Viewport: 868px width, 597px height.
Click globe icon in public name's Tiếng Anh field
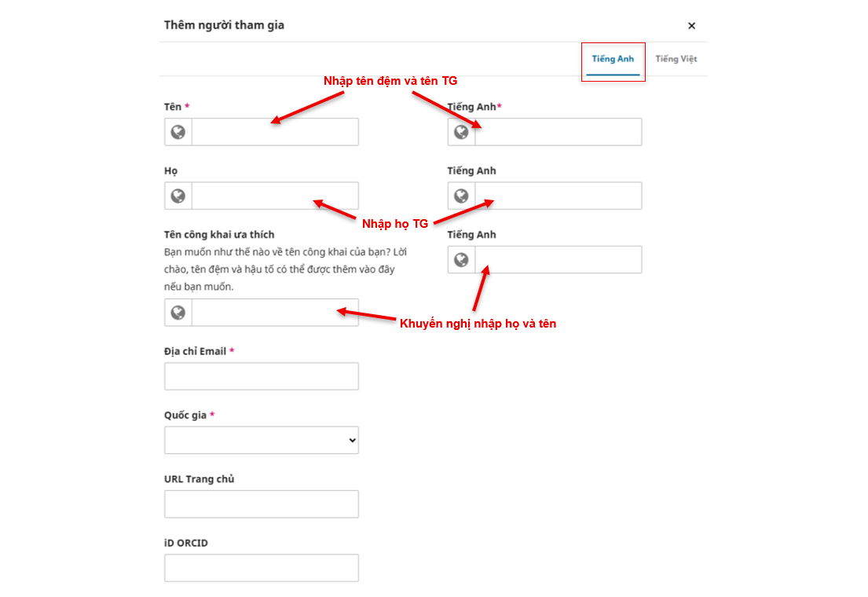(x=462, y=260)
